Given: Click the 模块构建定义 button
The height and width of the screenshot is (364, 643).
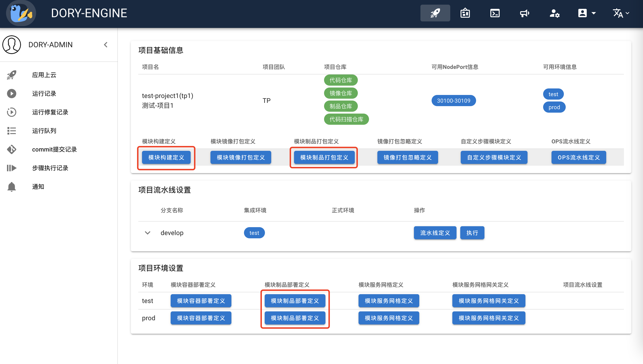Looking at the screenshot, I should click(166, 158).
